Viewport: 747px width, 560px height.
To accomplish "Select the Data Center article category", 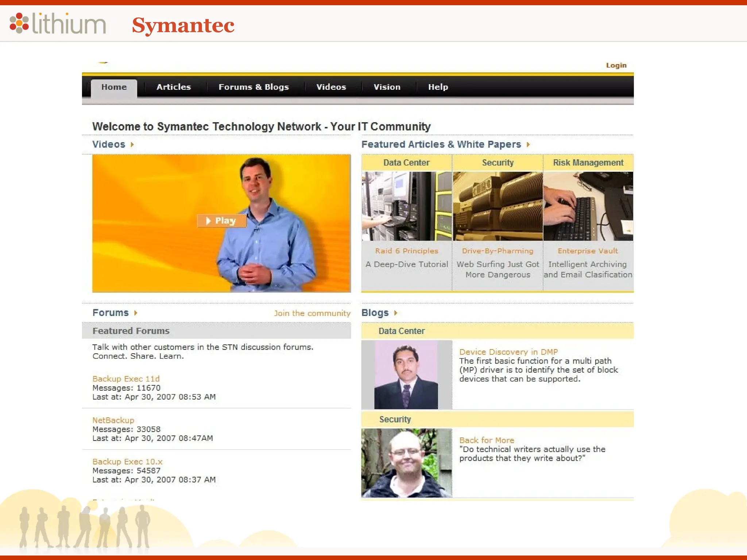I will pyautogui.click(x=406, y=163).
